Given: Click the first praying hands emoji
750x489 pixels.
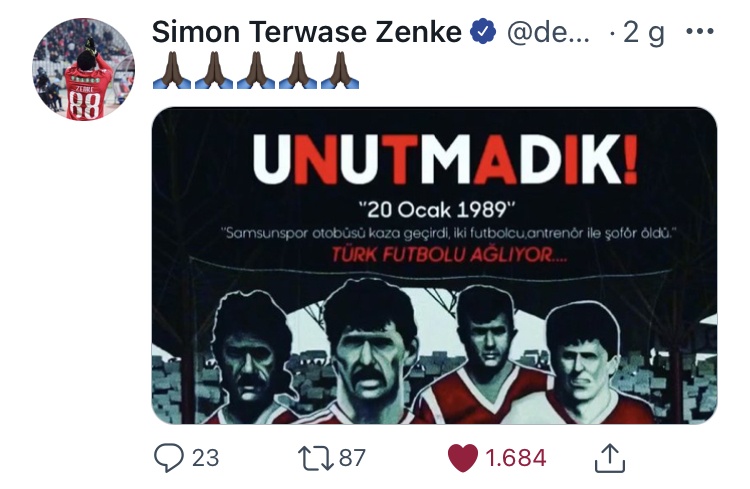Looking at the screenshot, I should 172,70.
